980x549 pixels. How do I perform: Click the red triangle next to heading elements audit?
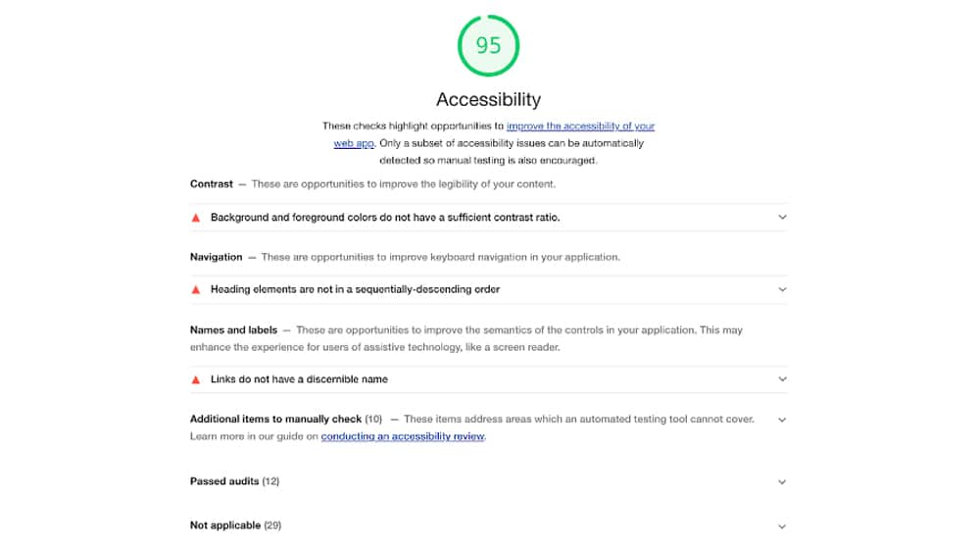pyautogui.click(x=196, y=289)
